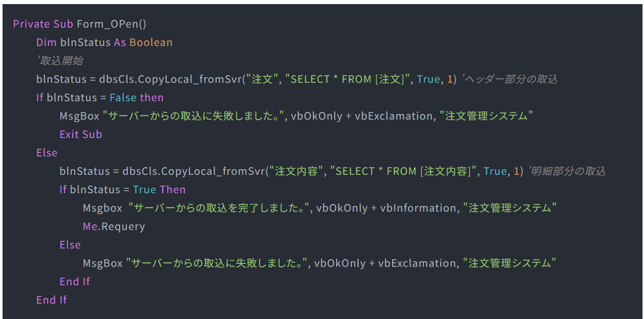Click the Private keyword on first line
644x319 pixels.
[x=32, y=24]
